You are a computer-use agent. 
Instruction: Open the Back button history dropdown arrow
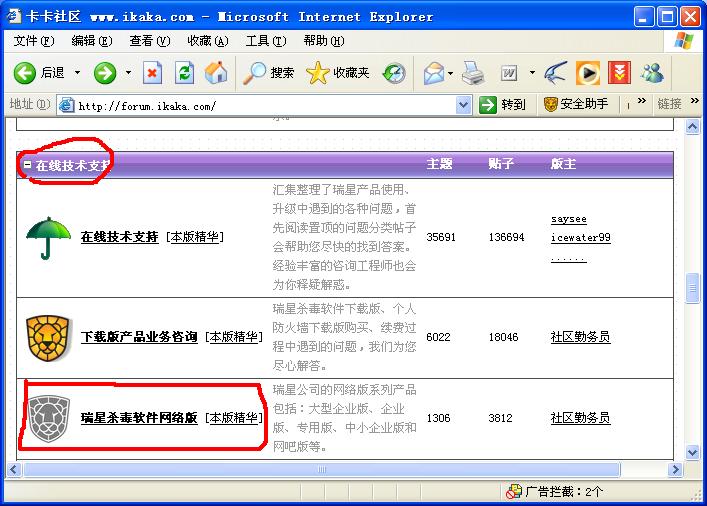tap(78, 73)
